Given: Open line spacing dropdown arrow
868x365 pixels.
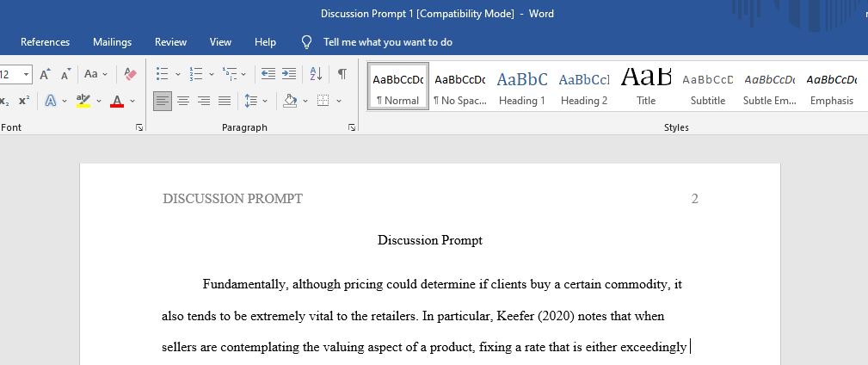Looking at the screenshot, I should [x=265, y=101].
